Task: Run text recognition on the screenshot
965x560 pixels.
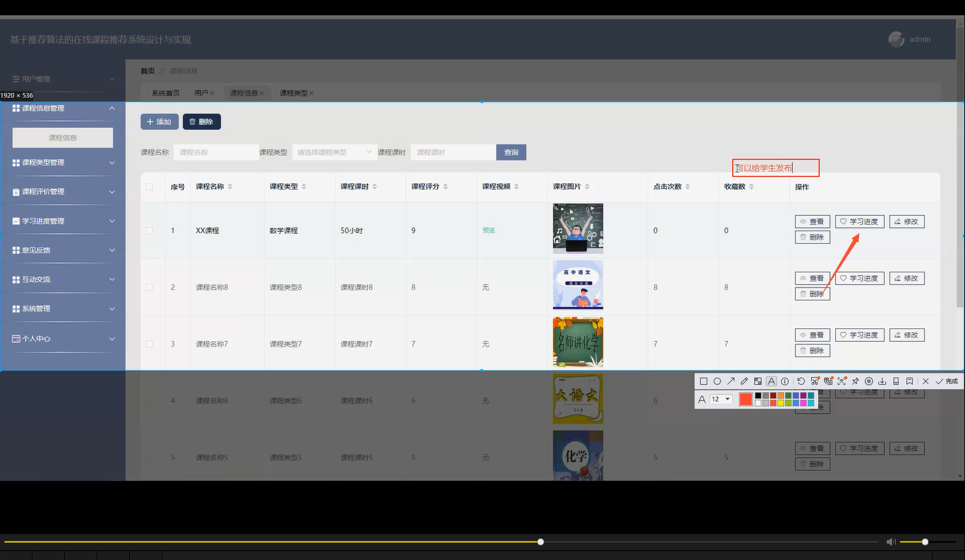Action: point(842,381)
